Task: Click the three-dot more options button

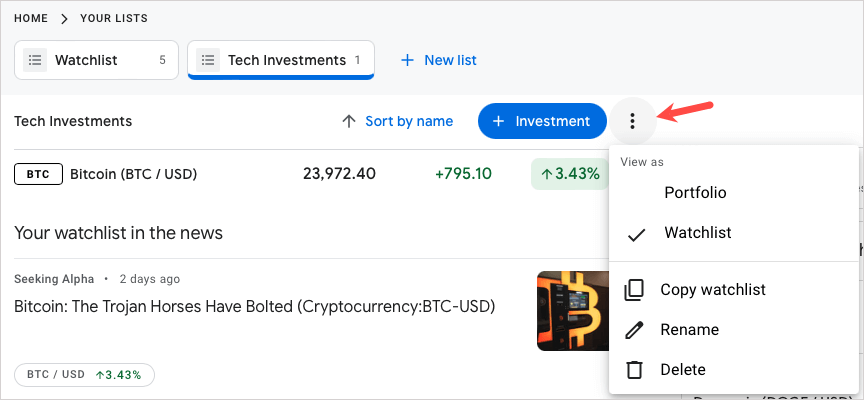Action: [632, 121]
